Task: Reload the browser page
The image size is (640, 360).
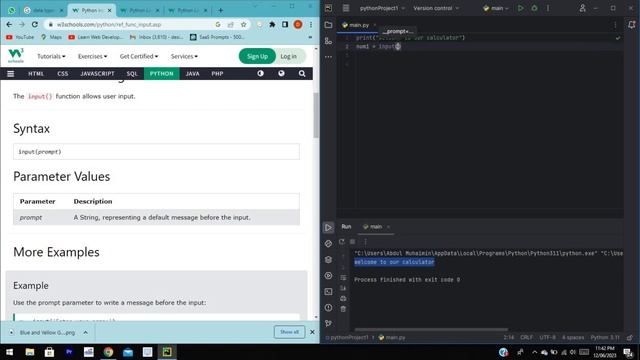Action: (35, 24)
